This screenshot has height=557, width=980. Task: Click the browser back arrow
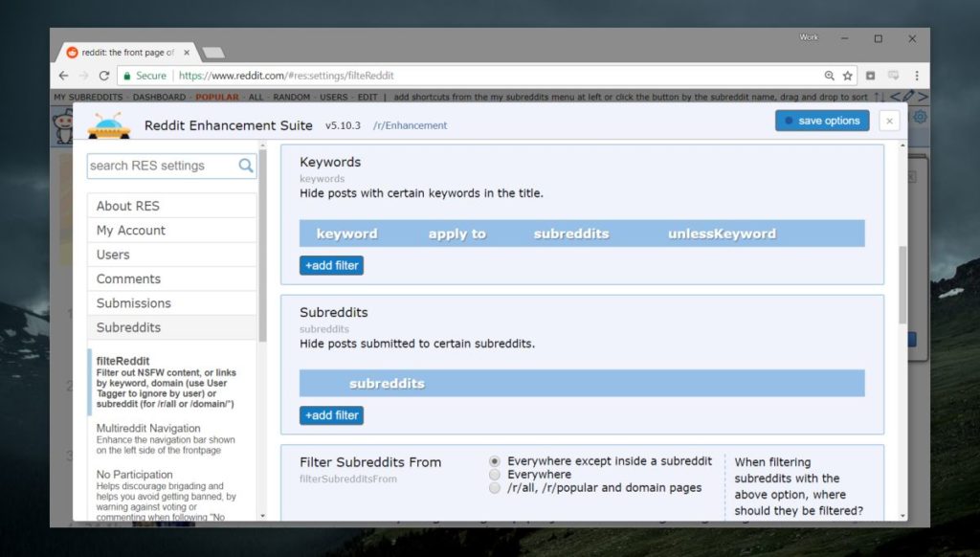64,76
